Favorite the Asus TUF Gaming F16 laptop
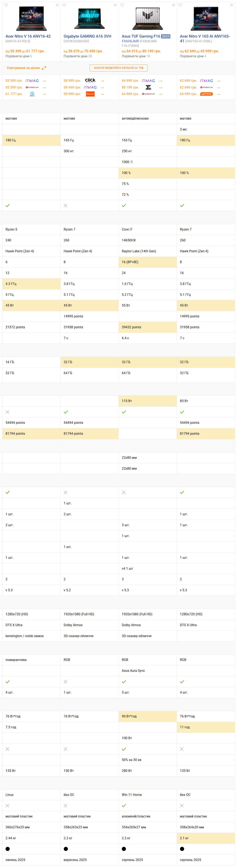This screenshot has width=237, height=868. [122, 5]
